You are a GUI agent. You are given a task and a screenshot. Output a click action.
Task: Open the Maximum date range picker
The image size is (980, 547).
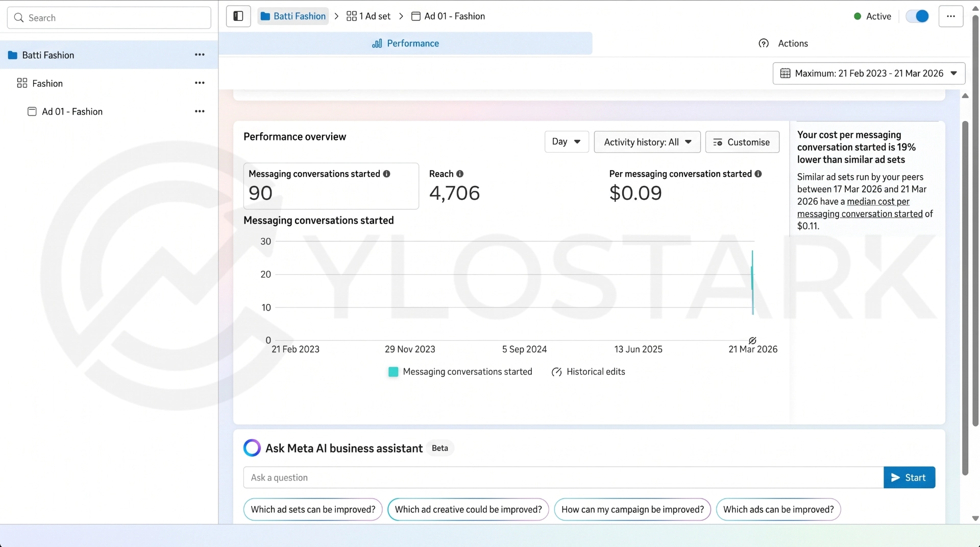coord(869,73)
